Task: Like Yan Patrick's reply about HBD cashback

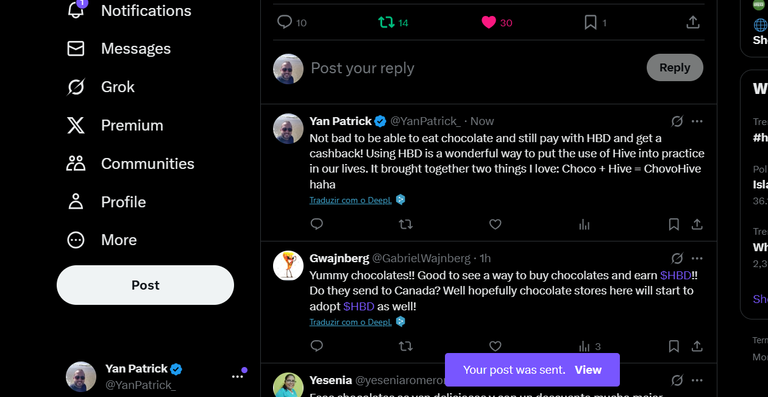Action: click(x=495, y=224)
